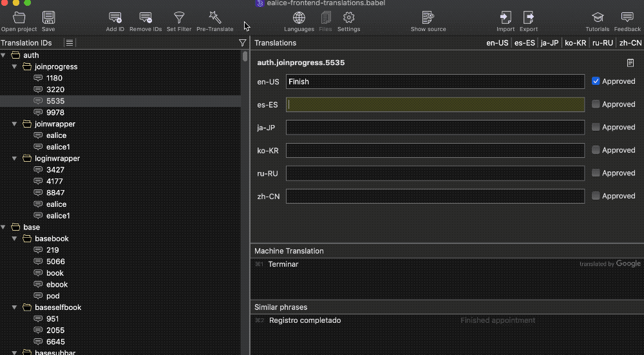Collapse the loginwrapper folder
The image size is (644, 355).
[14, 158]
